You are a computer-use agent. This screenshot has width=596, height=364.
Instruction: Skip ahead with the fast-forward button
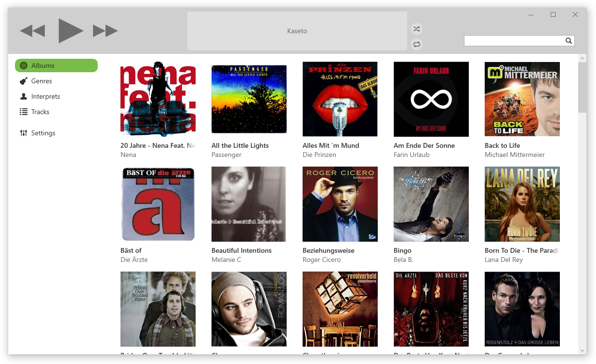pos(106,31)
